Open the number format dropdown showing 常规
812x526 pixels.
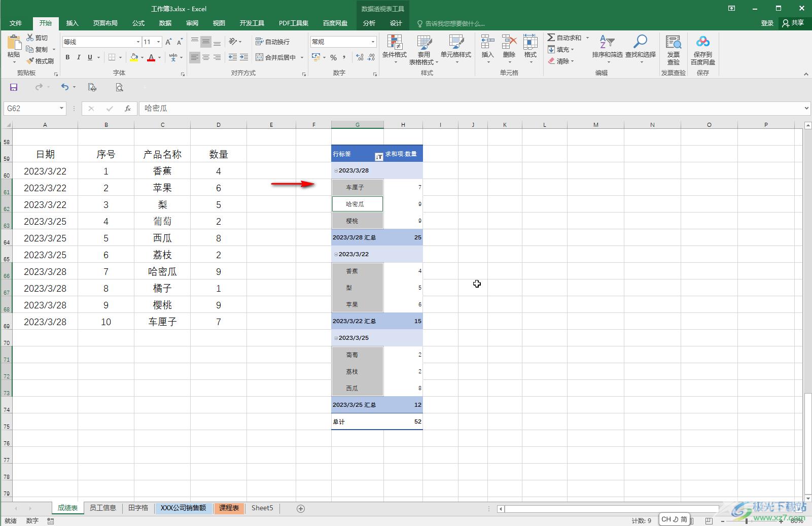tap(373, 42)
